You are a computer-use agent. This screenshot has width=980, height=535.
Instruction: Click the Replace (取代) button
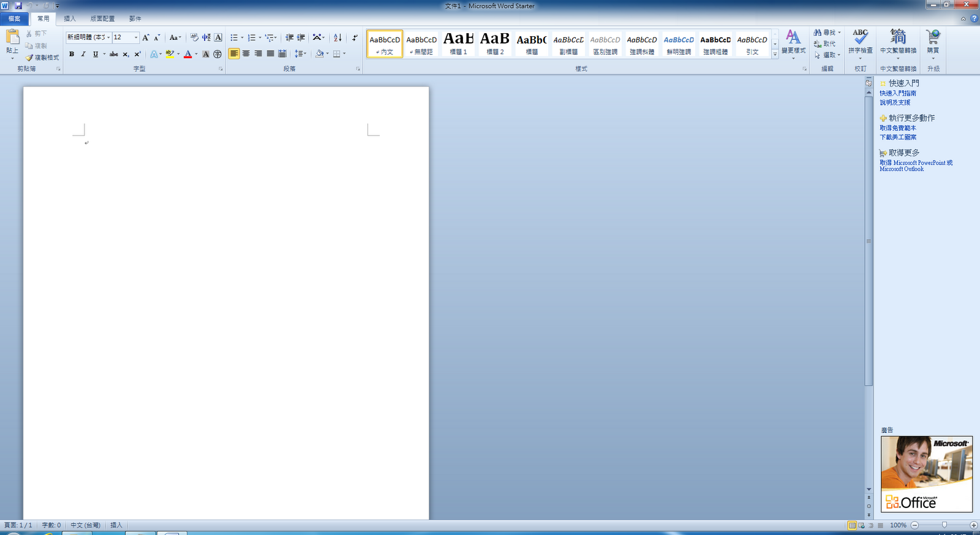pos(824,44)
